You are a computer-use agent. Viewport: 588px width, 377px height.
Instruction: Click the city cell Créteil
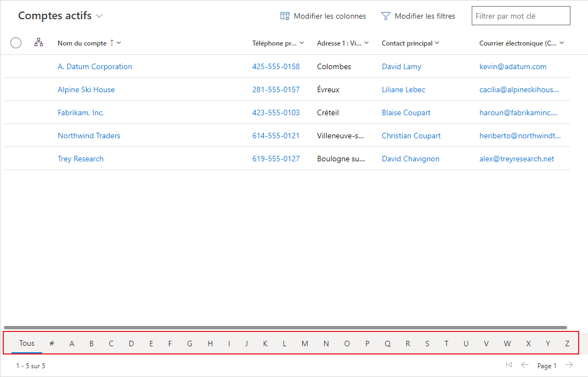pos(328,112)
